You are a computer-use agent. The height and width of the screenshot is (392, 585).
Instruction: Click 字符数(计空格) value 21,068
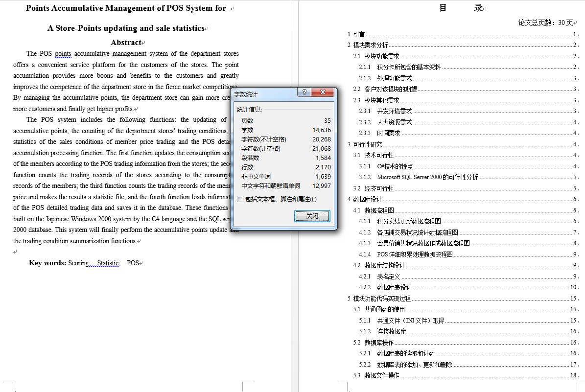322,148
